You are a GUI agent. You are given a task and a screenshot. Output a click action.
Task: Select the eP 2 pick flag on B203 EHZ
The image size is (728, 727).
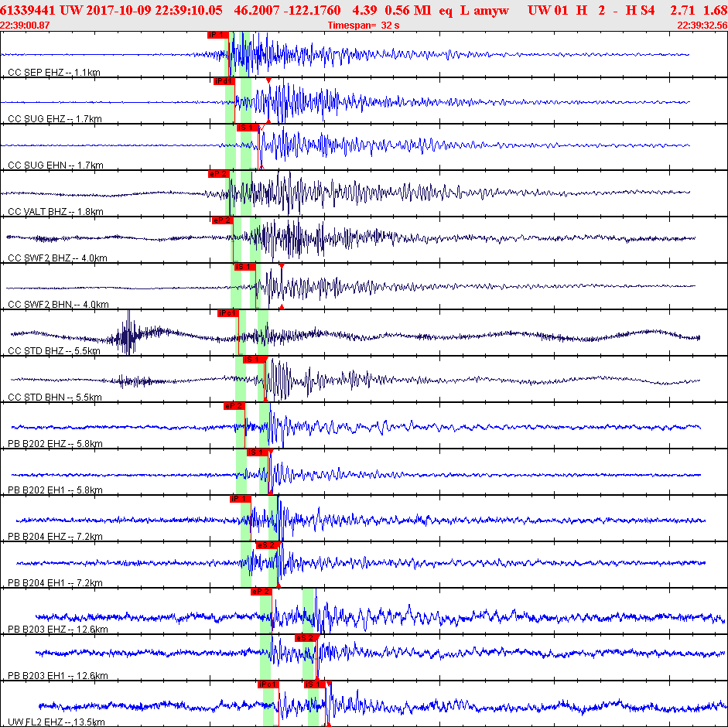[x=261, y=592]
